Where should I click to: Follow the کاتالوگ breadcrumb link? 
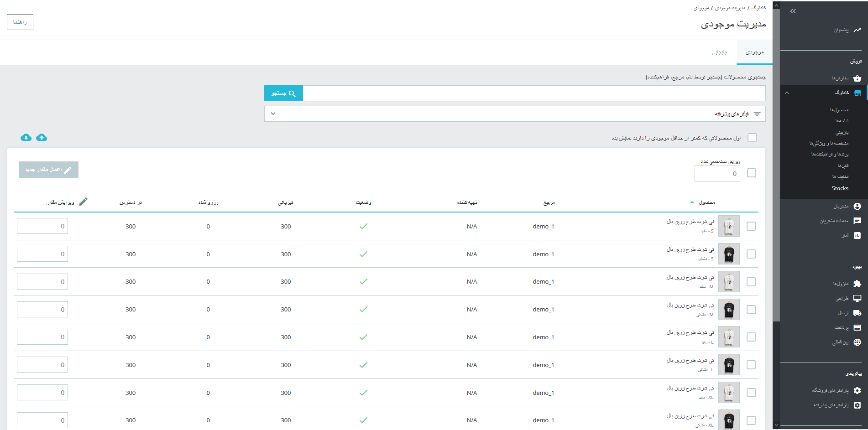coord(758,8)
